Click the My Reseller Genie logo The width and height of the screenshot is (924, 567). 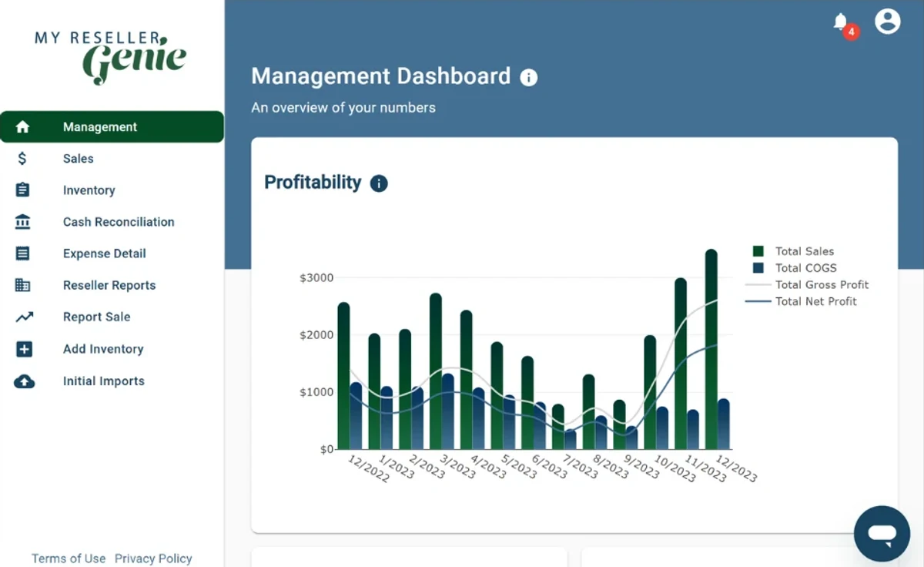(x=110, y=56)
